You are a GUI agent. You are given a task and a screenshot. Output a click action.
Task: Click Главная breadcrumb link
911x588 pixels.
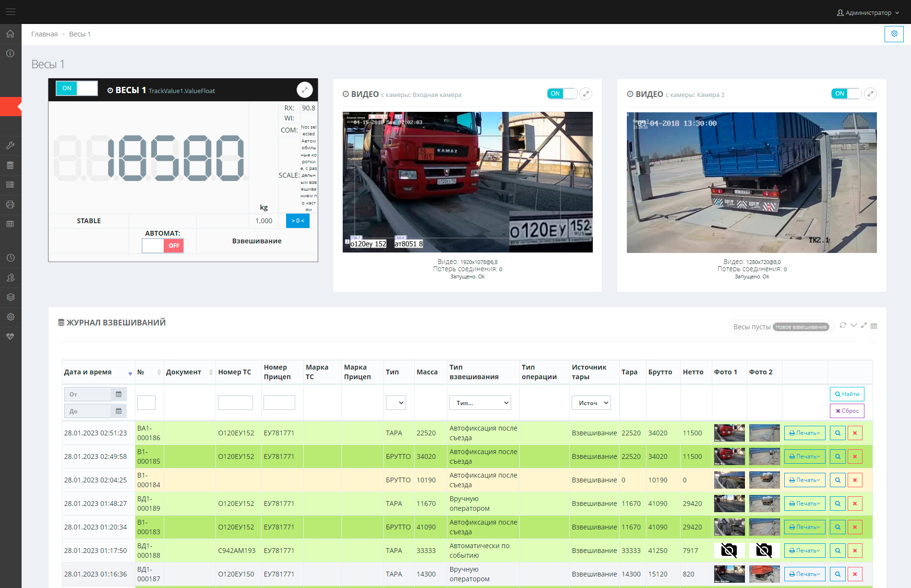click(x=44, y=34)
